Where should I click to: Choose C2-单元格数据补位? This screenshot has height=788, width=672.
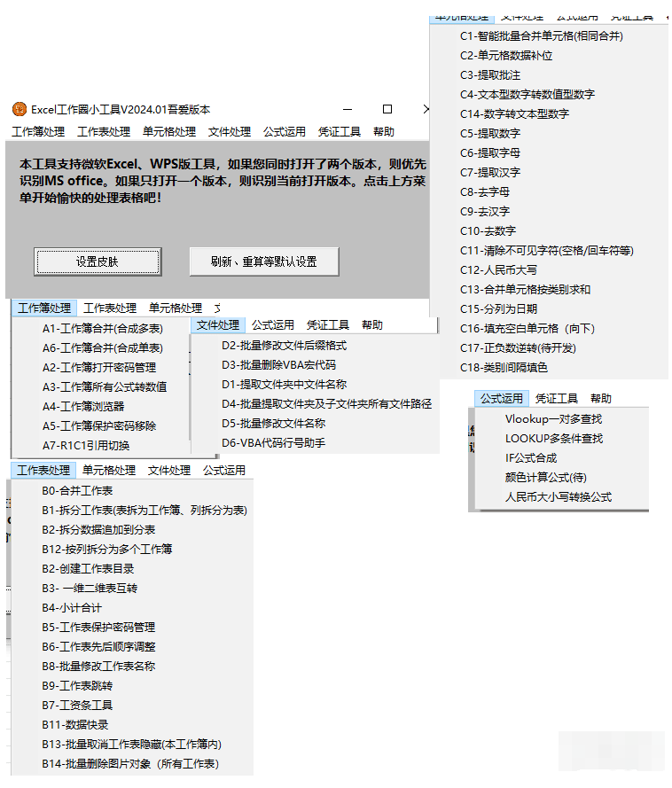coord(506,56)
